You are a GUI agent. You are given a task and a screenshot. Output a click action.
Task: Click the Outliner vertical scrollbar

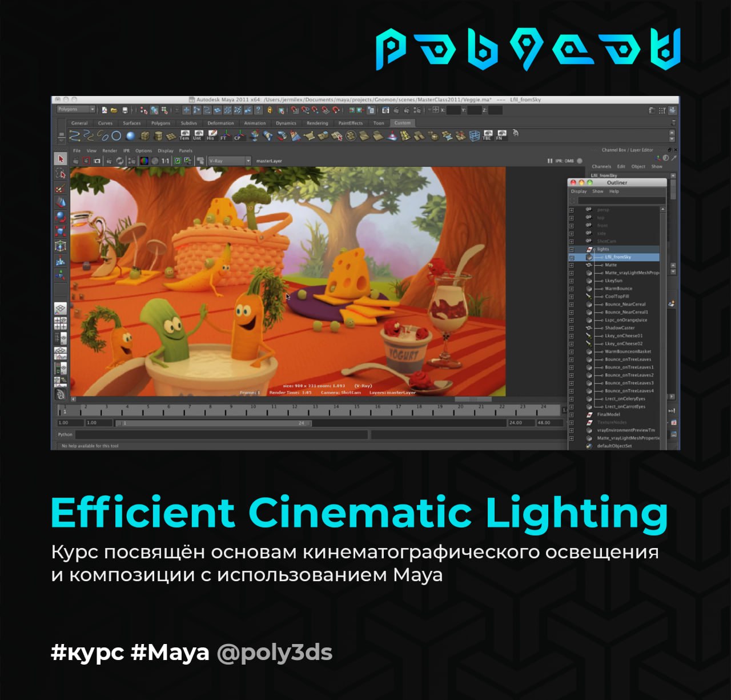click(663, 328)
